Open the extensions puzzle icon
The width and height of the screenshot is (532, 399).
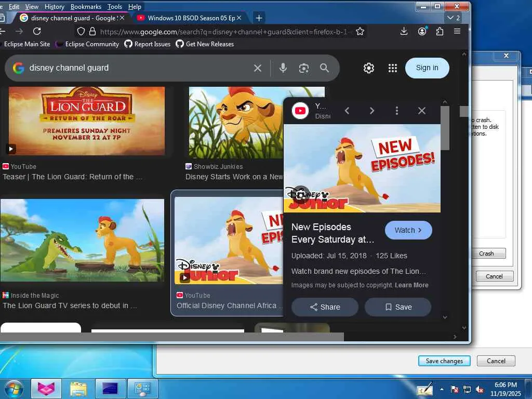pos(440,32)
